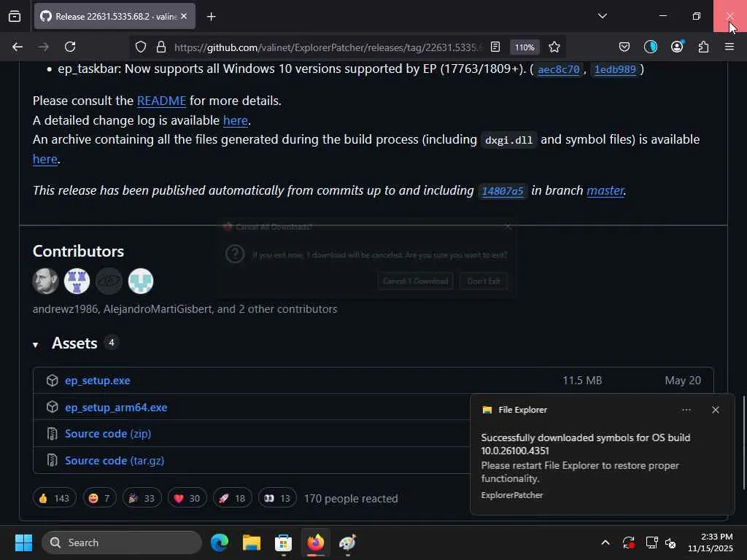Download Source code (tar.gz)

point(115,461)
